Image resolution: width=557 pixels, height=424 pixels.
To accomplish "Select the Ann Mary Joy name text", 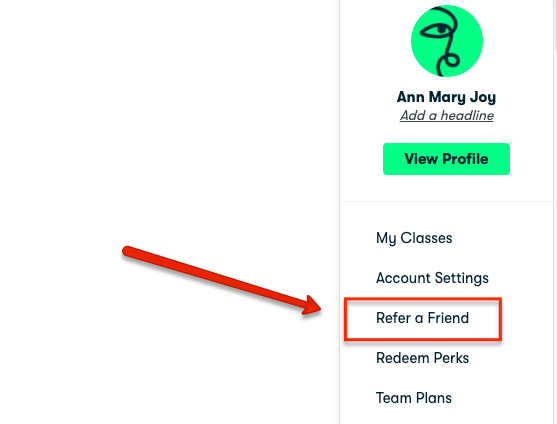I will tap(446, 97).
